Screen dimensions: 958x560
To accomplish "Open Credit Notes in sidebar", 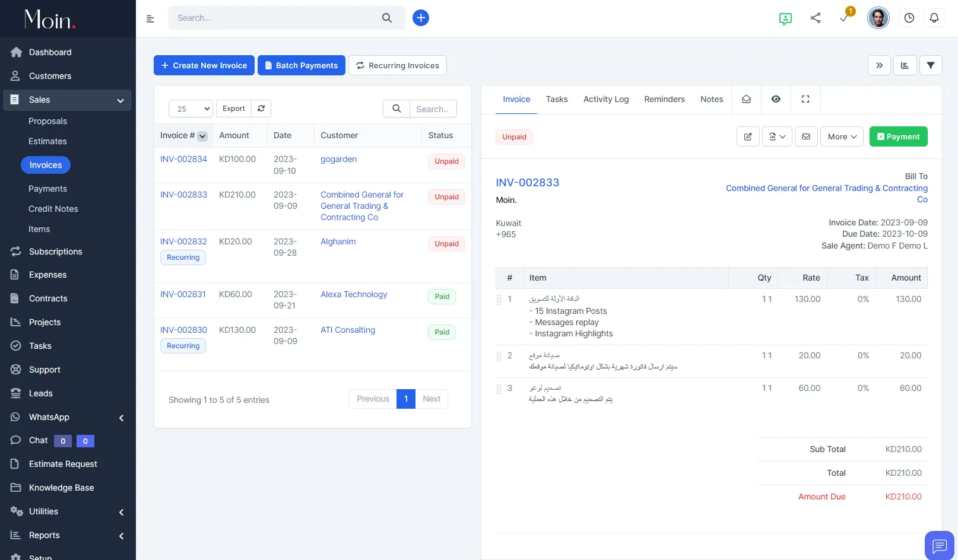I will pos(53,209).
